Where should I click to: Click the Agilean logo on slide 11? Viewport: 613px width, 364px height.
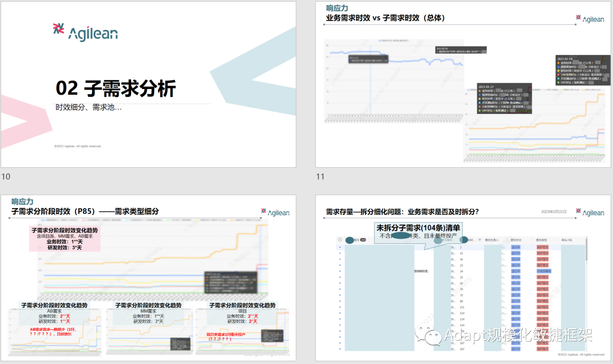coord(590,19)
